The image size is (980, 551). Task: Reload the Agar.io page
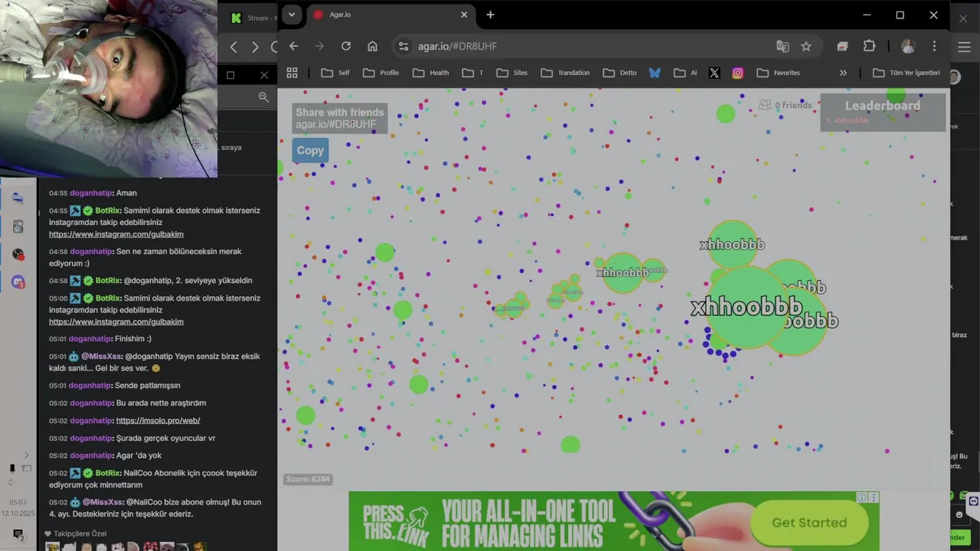coord(346,46)
